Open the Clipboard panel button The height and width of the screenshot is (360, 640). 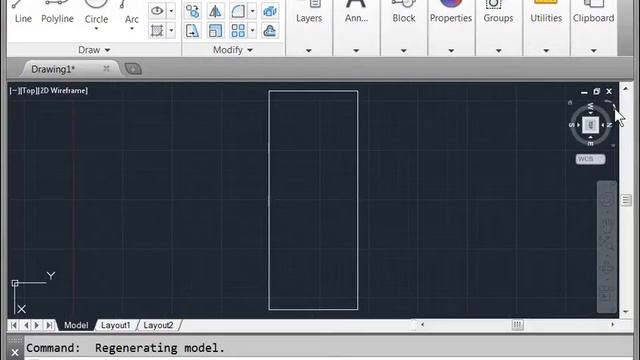[593, 12]
